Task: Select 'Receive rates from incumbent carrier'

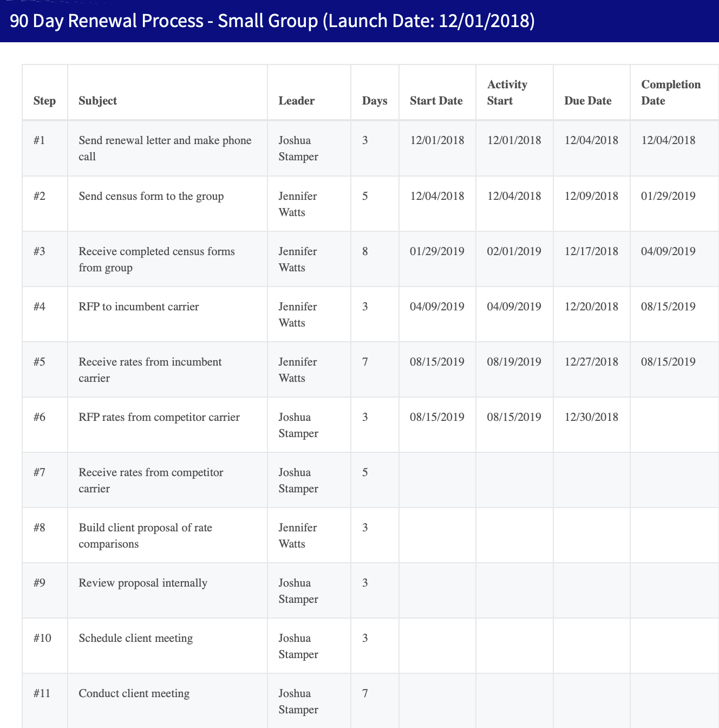Action: 150,370
